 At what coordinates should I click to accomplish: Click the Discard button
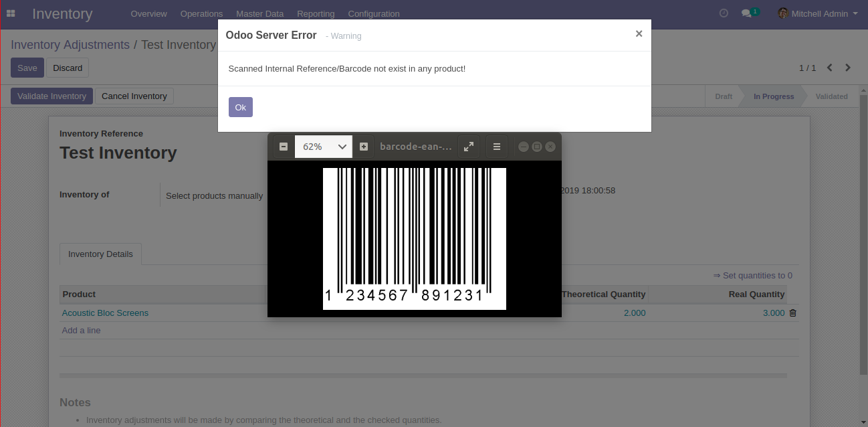click(x=68, y=68)
